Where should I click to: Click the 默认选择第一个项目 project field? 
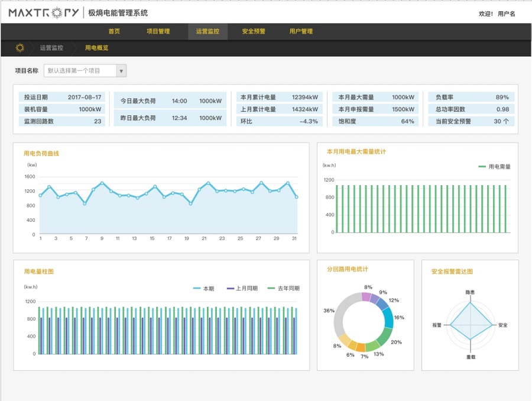[x=80, y=71]
